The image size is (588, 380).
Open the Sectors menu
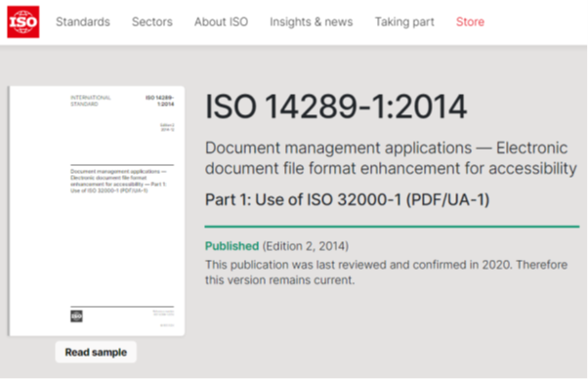pyautogui.click(x=152, y=21)
